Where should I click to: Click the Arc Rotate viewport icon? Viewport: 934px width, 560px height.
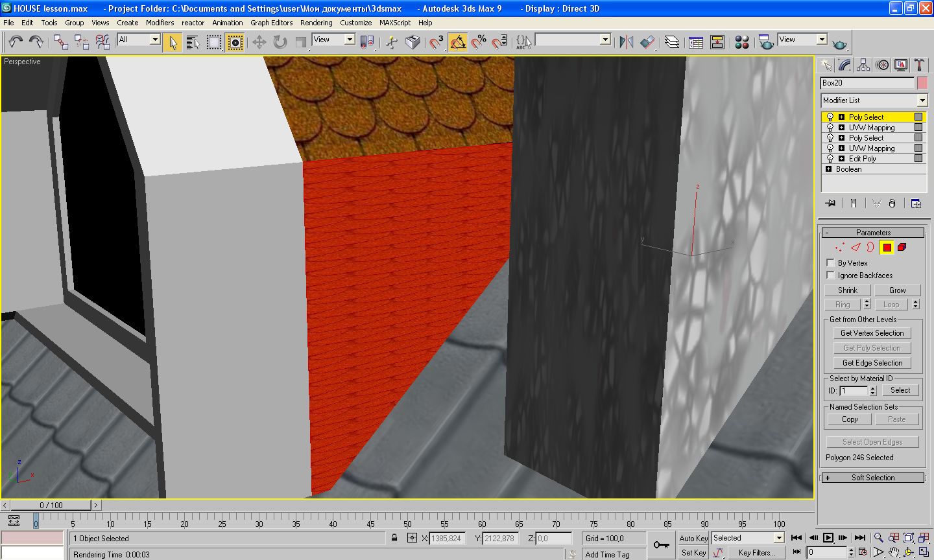[x=908, y=552]
